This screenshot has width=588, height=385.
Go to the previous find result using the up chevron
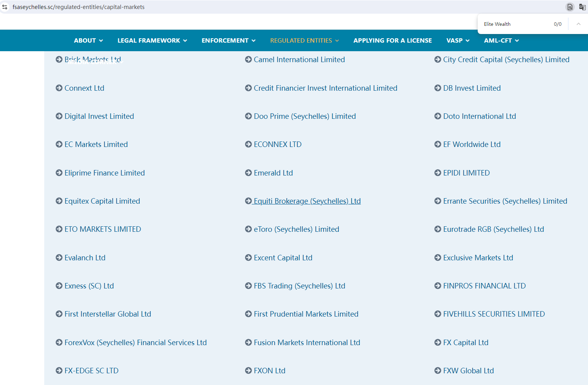pos(578,24)
